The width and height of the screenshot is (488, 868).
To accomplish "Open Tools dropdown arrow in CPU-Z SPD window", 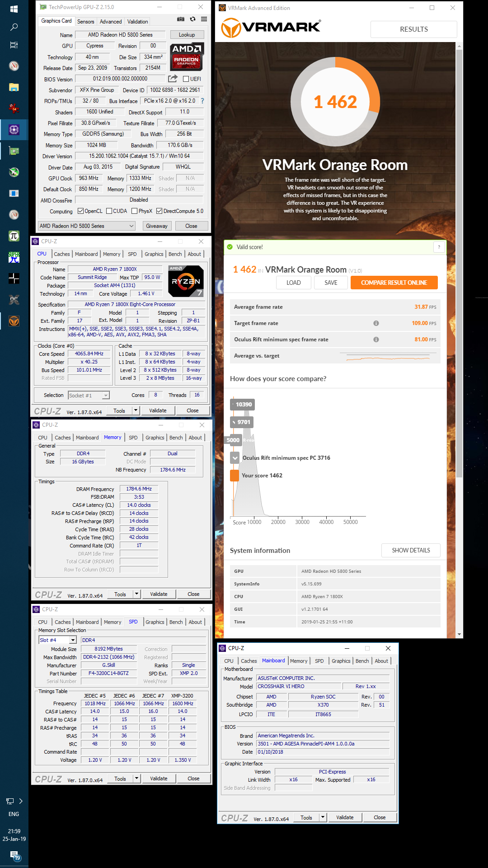I will (x=136, y=778).
